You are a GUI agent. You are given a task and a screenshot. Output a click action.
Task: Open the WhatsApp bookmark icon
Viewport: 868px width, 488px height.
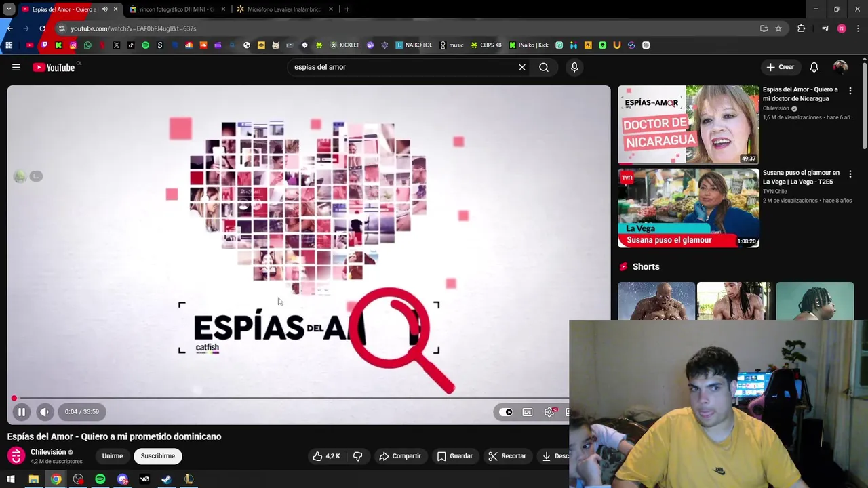[87, 45]
